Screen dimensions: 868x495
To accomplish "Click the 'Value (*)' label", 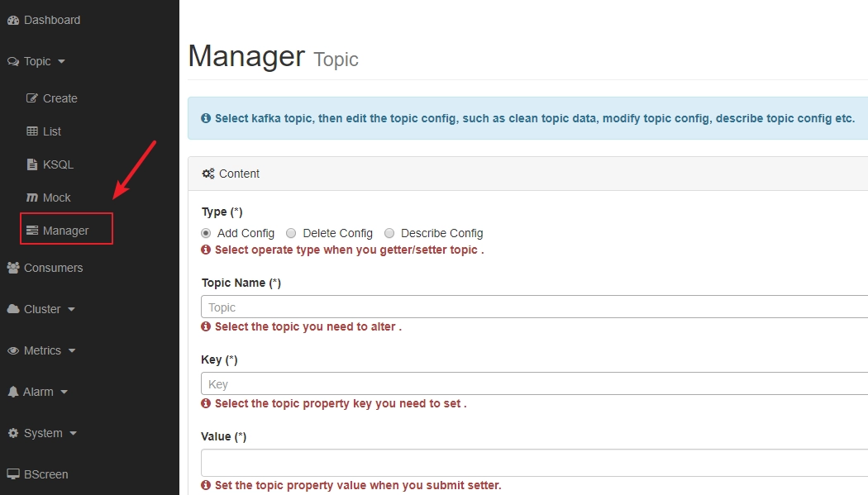I will pos(224,436).
